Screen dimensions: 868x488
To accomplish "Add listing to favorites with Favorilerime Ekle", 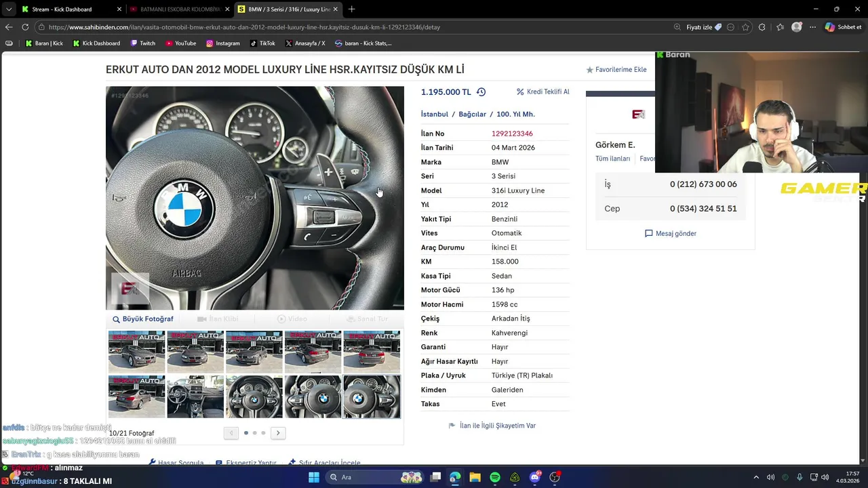I will [616, 70].
